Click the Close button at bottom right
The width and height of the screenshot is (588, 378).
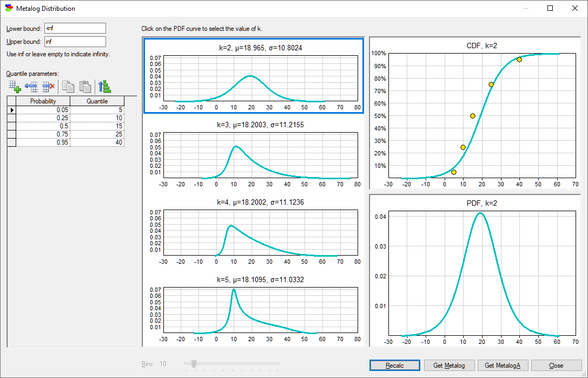[x=556, y=365]
